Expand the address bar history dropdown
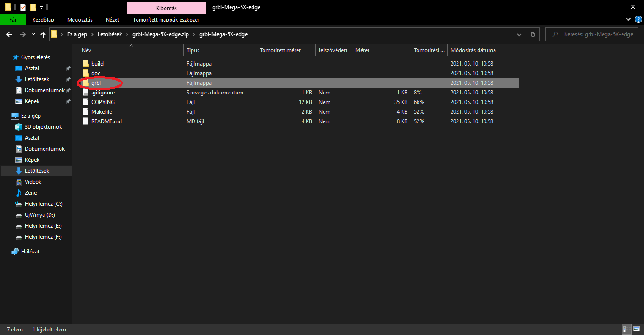Viewport: 644px width, 335px height. tap(519, 34)
